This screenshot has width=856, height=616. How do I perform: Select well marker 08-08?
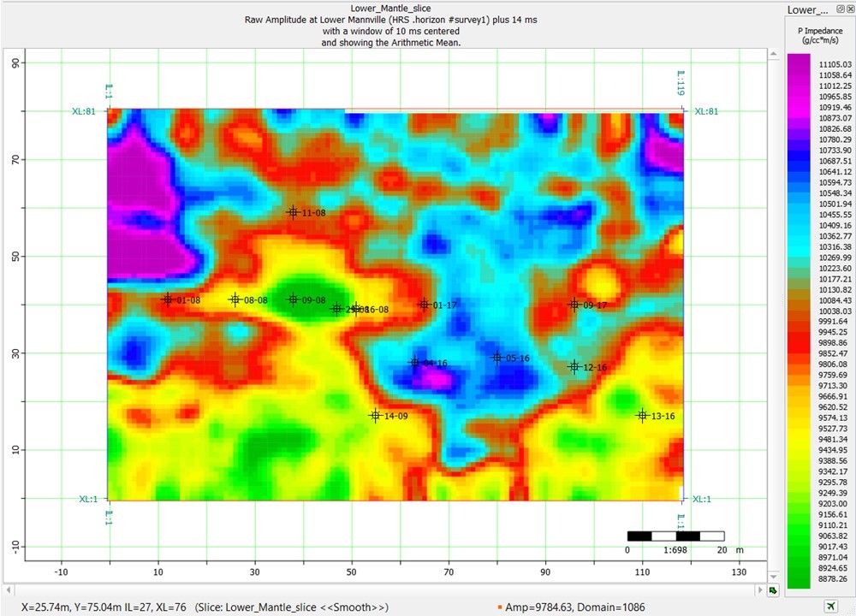[x=235, y=299]
